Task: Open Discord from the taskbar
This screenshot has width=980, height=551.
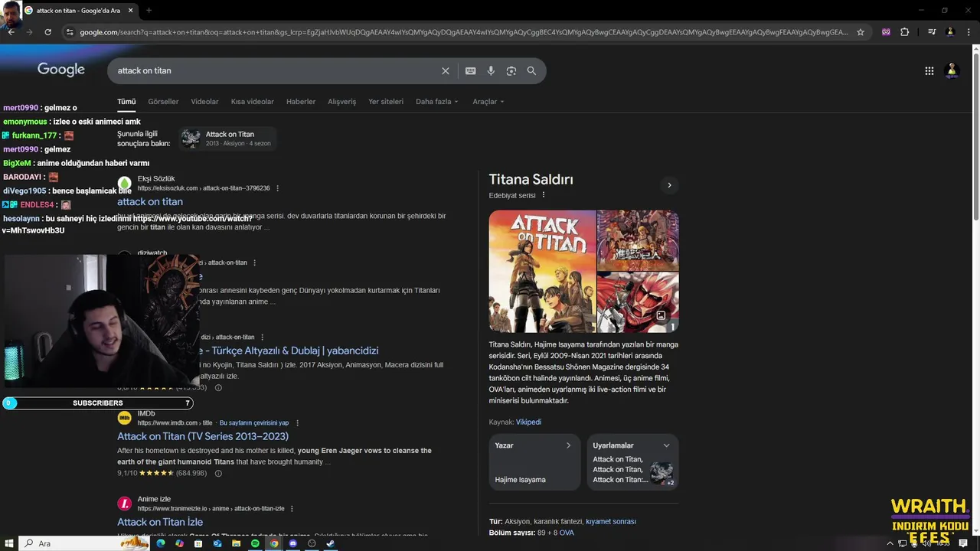Action: point(292,543)
